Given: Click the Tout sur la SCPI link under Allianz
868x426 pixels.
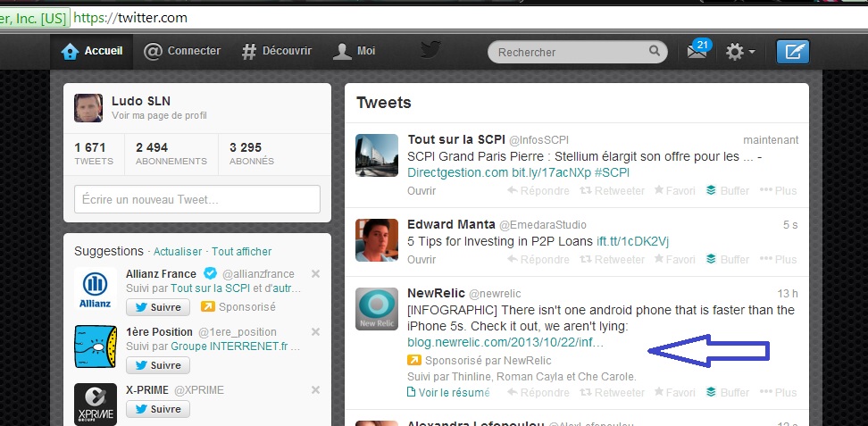Looking at the screenshot, I should pos(211,288).
